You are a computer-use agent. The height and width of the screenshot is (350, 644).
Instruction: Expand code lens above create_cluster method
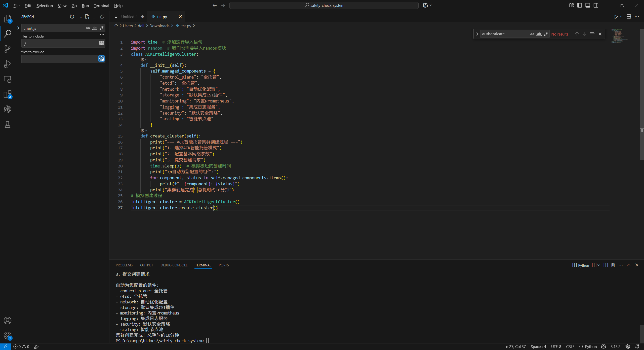[144, 130]
